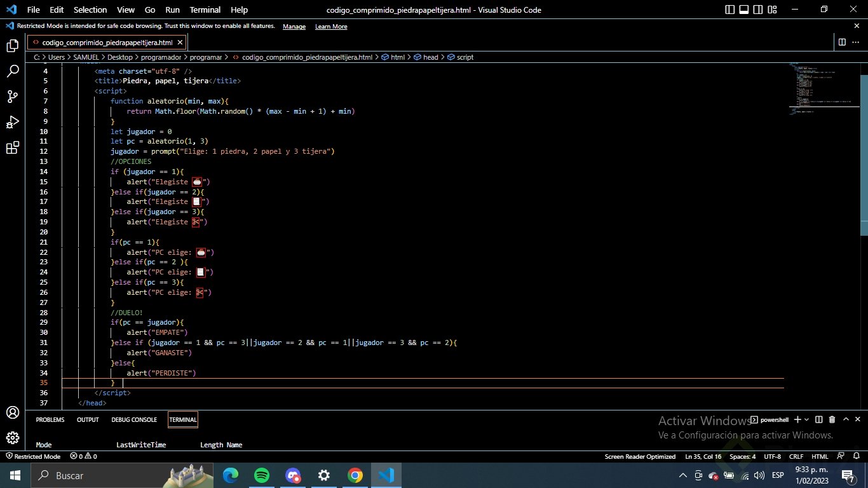Click the Manage link in banner
Image resolution: width=868 pixels, height=488 pixels.
(294, 27)
